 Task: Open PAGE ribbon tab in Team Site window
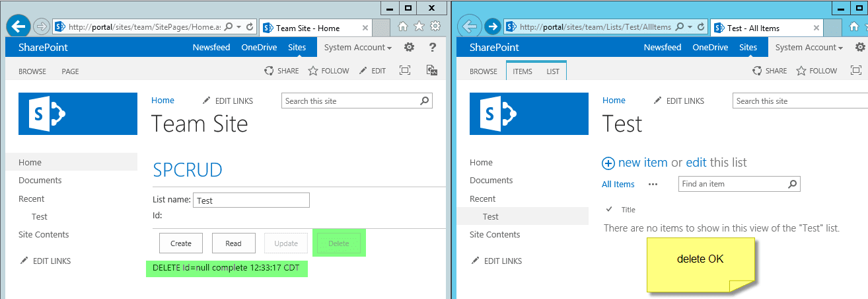point(70,71)
